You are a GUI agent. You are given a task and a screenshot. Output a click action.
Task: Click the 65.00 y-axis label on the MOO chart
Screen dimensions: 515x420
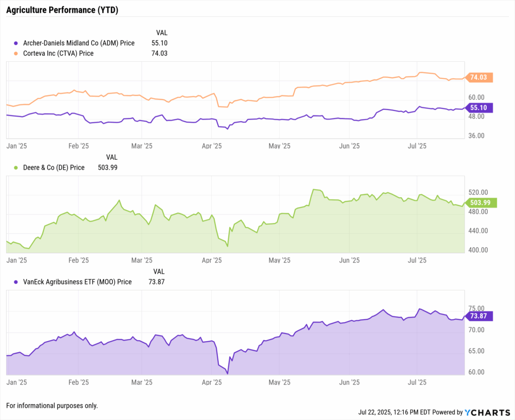click(476, 351)
